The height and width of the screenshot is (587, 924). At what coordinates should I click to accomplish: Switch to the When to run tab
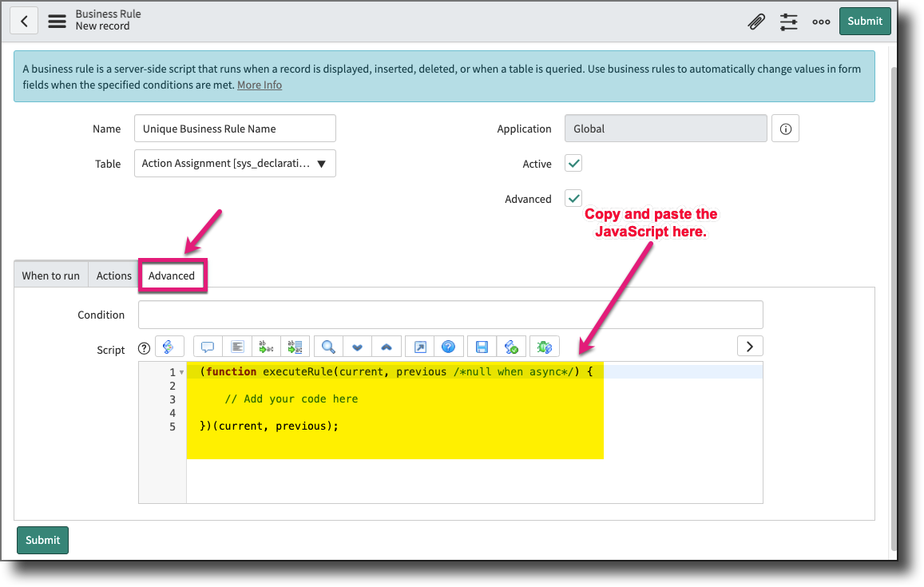50,275
